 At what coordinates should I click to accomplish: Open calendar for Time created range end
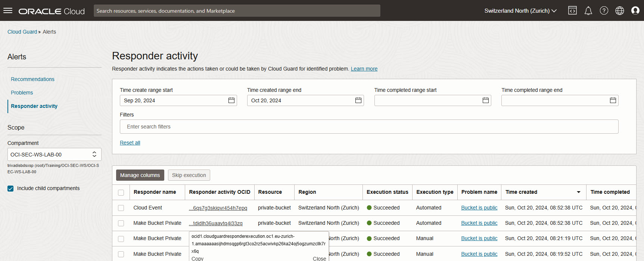(358, 100)
